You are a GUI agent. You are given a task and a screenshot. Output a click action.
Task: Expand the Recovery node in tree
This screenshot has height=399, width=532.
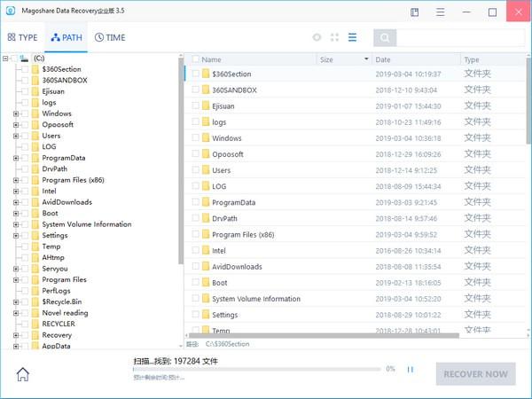16,335
